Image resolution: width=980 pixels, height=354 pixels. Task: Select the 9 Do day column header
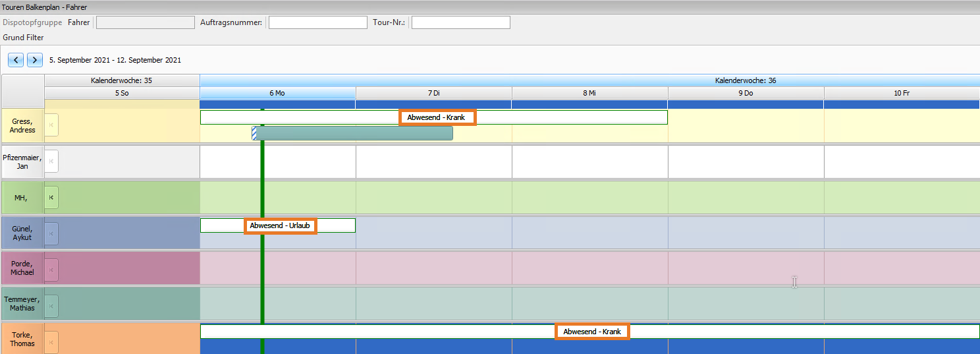click(x=746, y=93)
